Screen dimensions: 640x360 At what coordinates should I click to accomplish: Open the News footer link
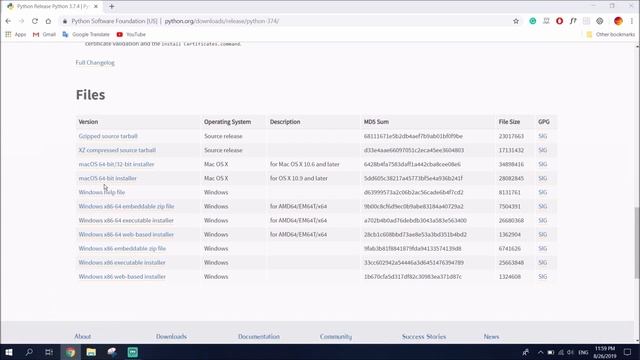pos(491,337)
